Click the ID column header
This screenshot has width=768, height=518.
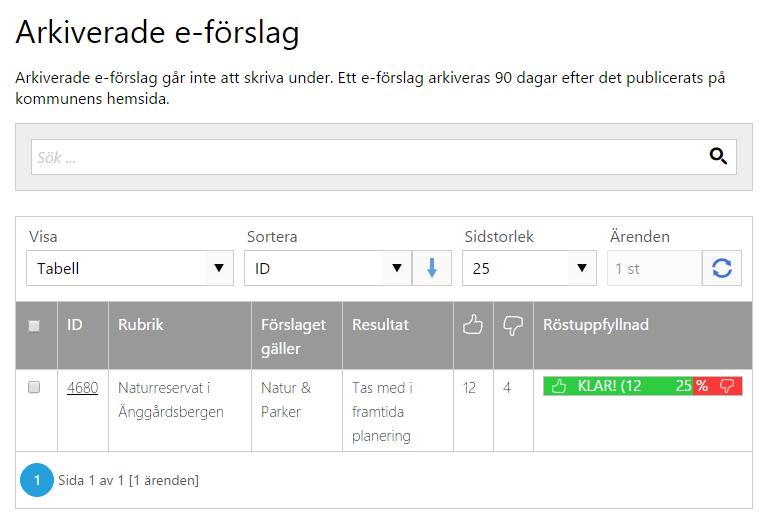click(74, 325)
